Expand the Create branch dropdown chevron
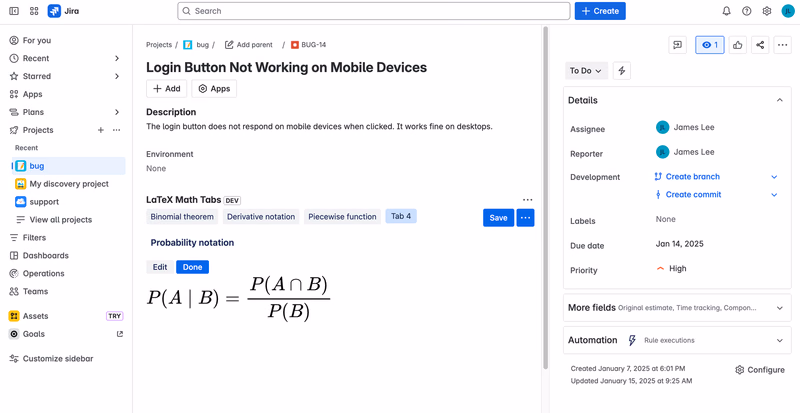This screenshot has width=800, height=413. (774, 177)
